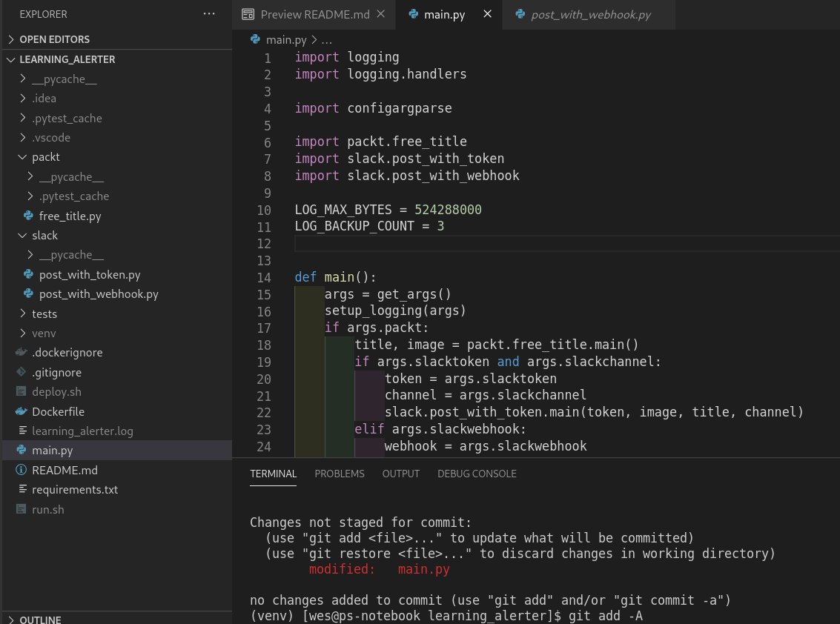Close the main.py editor tab

488,14
